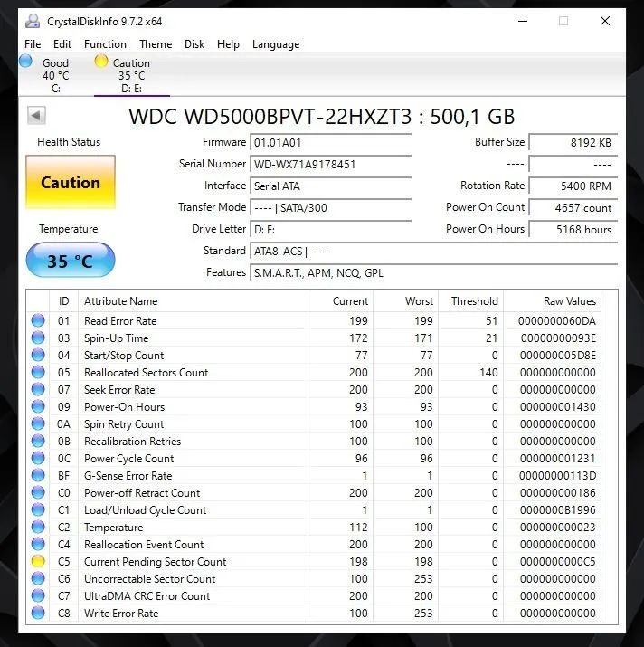Click the status orb for attribute C2 Temperature
Image resolution: width=644 pixels, height=647 pixels.
point(38,527)
